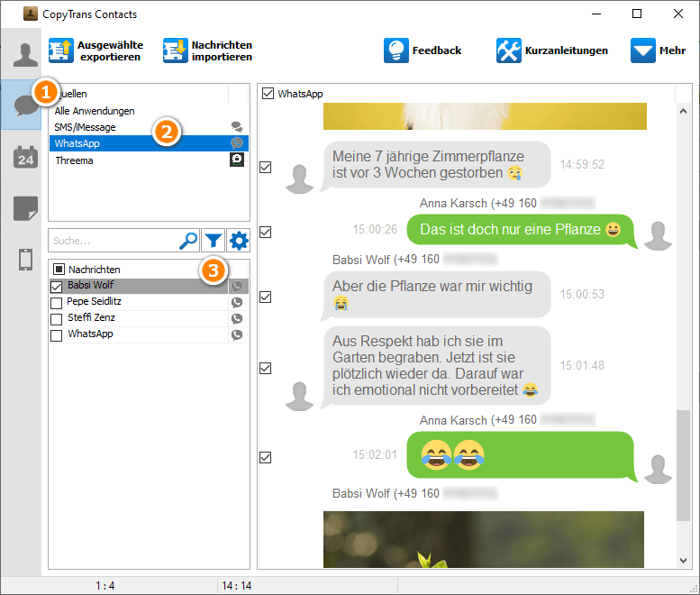Uncheck the 15:02:01 message checkbox
Viewport: 700px width, 595px height.
[265, 457]
